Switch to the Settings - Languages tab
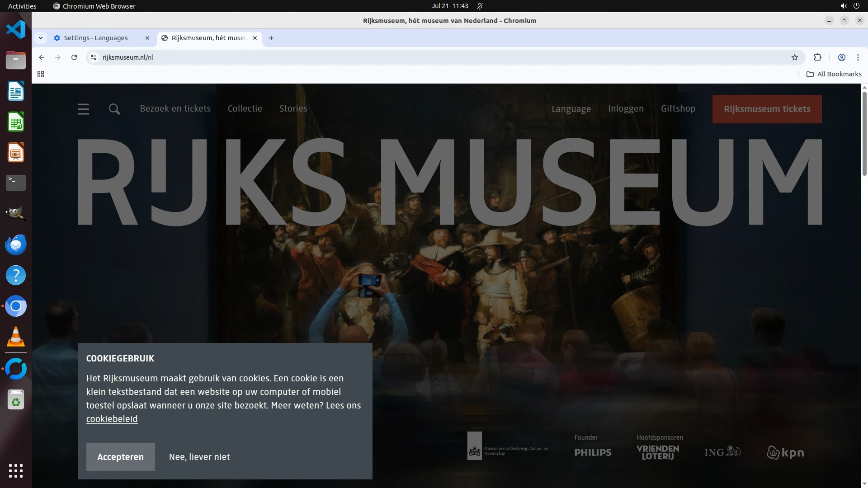Screen dimensions: 868x488 pos(96,38)
